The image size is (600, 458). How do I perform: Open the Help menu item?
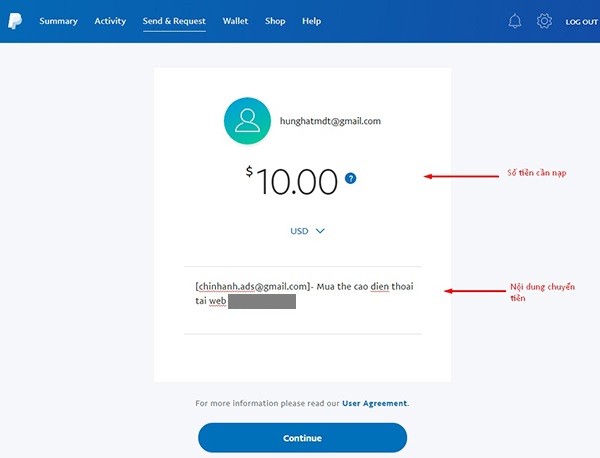[311, 21]
